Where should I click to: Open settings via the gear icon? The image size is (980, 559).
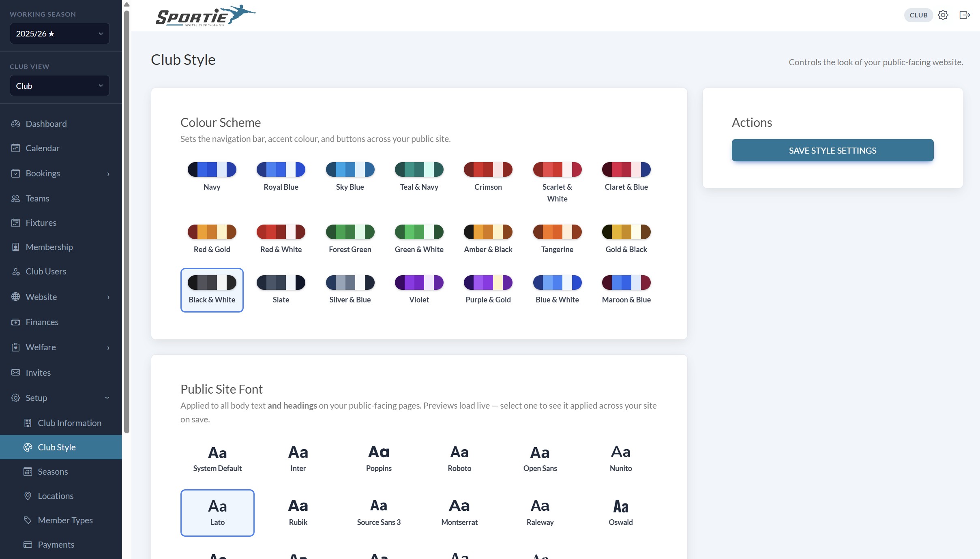click(943, 15)
